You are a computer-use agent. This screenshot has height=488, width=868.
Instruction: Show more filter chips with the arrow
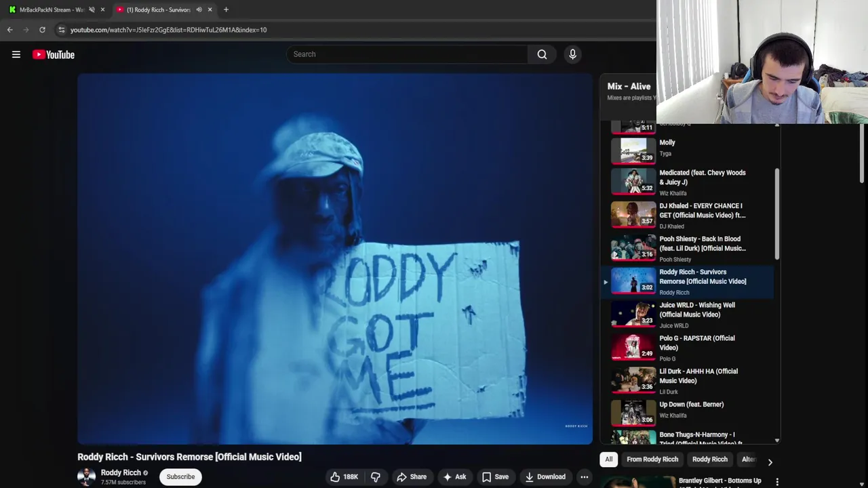(770, 462)
